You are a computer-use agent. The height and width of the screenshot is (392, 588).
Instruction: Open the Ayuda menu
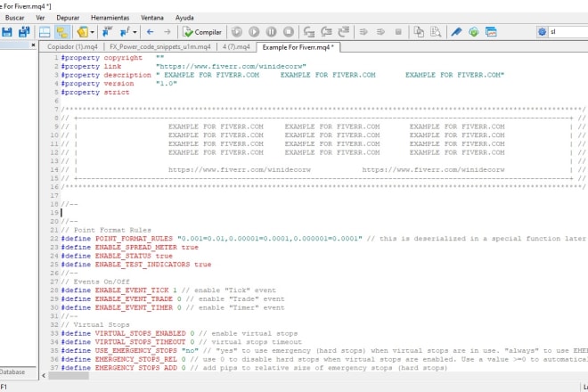[184, 18]
